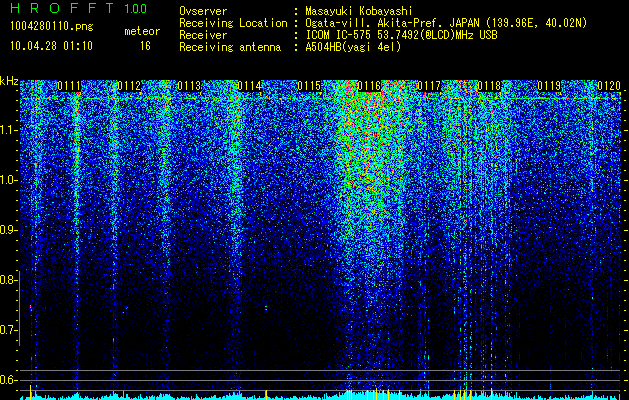Click the 1.1 frequency axis label

(x=7, y=130)
